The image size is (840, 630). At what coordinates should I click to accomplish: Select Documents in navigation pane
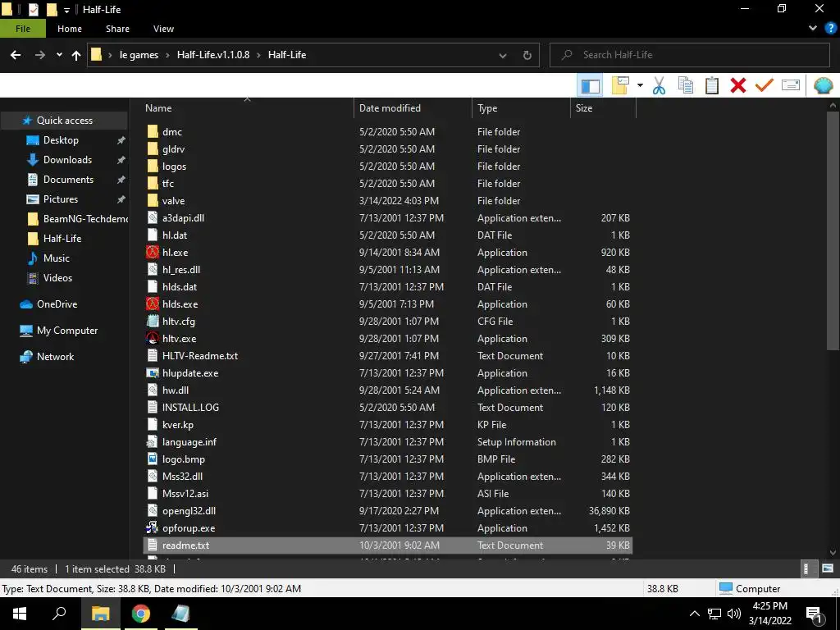(68, 180)
